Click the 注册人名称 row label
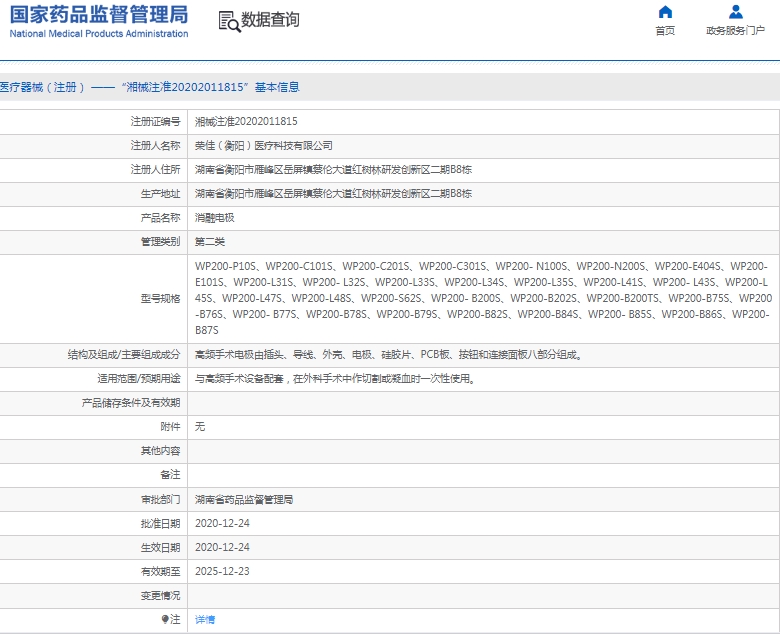The height and width of the screenshot is (638, 780). click(155, 146)
